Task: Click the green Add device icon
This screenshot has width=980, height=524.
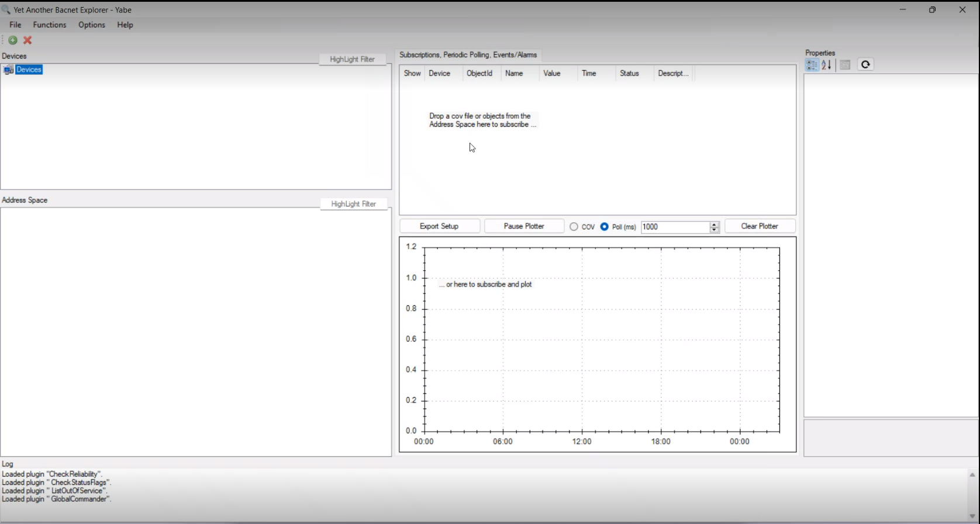Action: point(12,40)
